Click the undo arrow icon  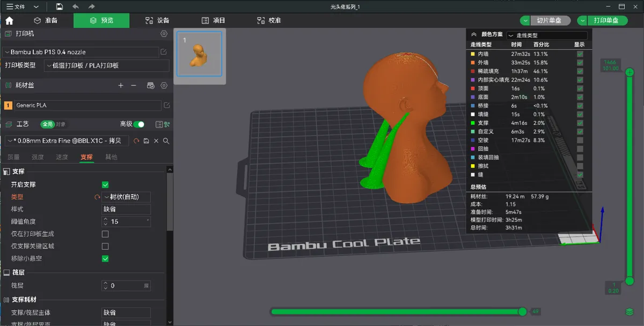75,6
